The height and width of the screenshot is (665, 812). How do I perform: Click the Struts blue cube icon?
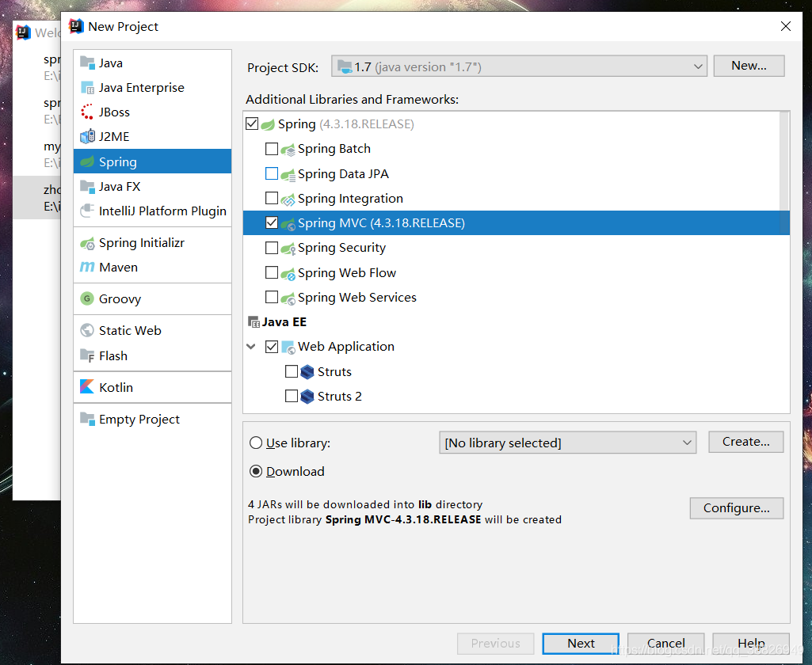point(307,371)
